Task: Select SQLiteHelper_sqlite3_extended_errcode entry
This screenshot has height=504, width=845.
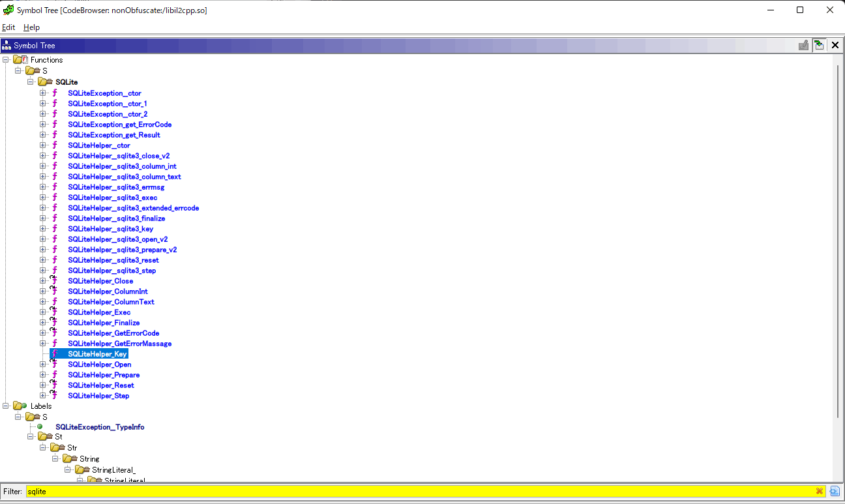Action: pyautogui.click(x=134, y=208)
